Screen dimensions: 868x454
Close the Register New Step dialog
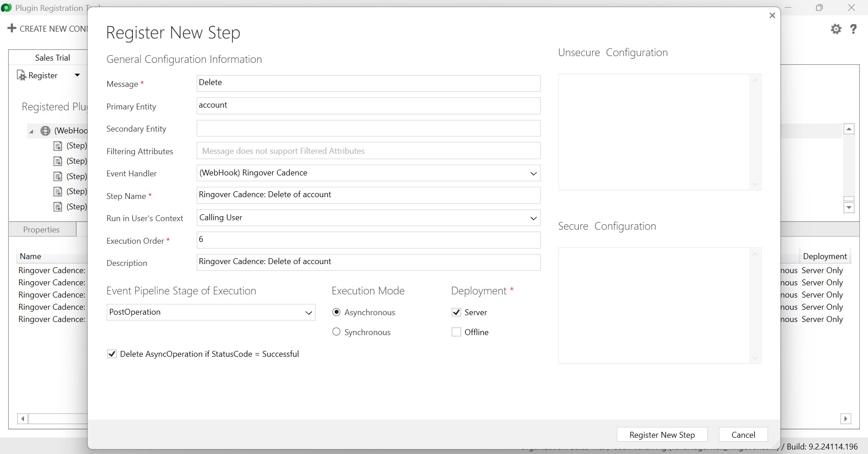tap(772, 15)
